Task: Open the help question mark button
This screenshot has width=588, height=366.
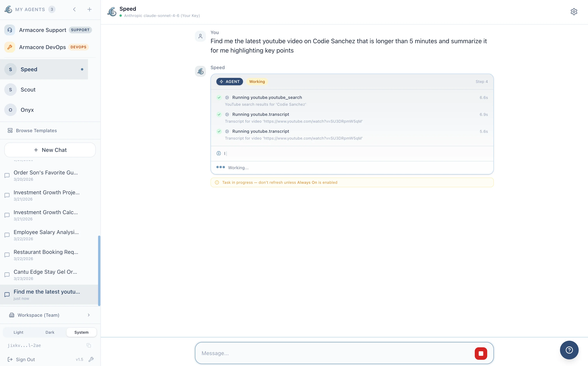Action: tap(569, 350)
